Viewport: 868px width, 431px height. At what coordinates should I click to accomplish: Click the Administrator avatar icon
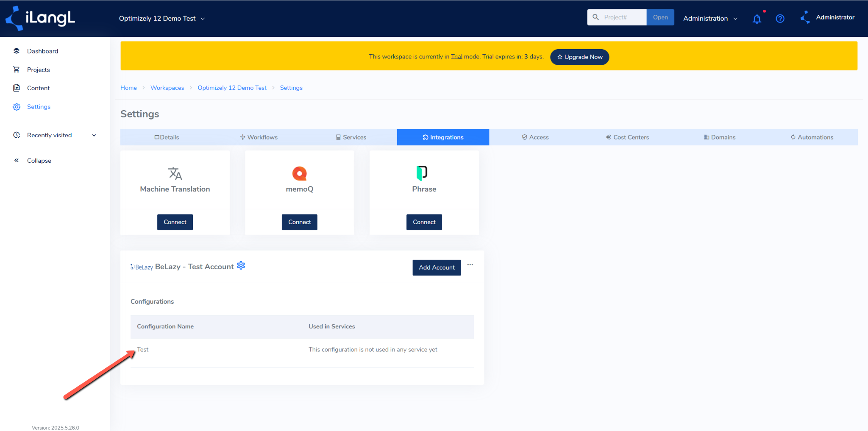805,17
